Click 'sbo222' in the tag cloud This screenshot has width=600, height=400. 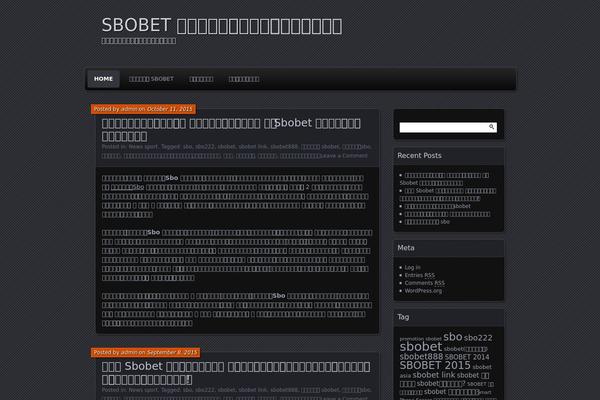pyautogui.click(x=478, y=338)
